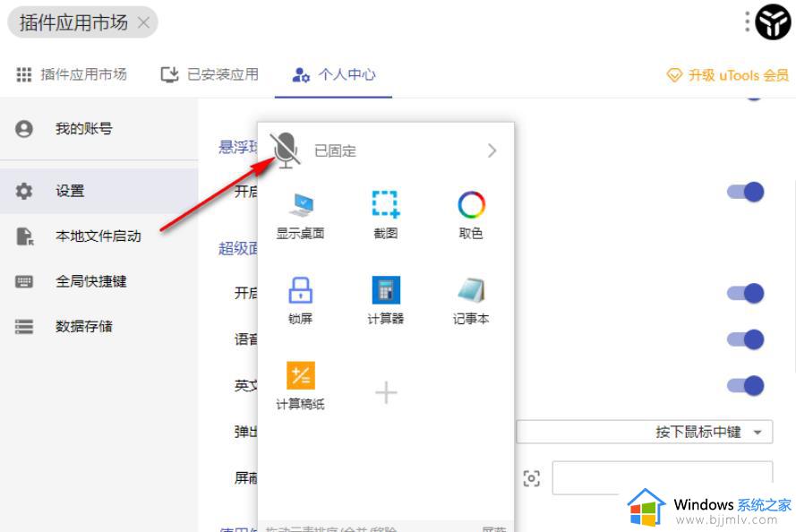Select 全局快捷键 in the sidebar
Image resolution: width=796 pixels, height=532 pixels.
tap(90, 281)
